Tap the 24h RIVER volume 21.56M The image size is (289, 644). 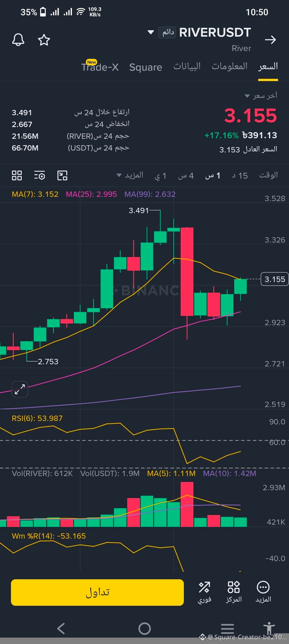[x=25, y=136]
